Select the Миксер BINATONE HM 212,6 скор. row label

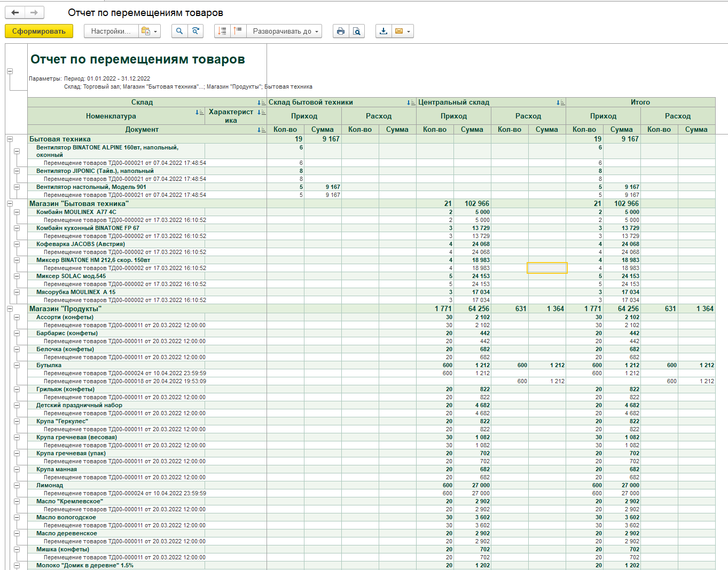pos(93,260)
